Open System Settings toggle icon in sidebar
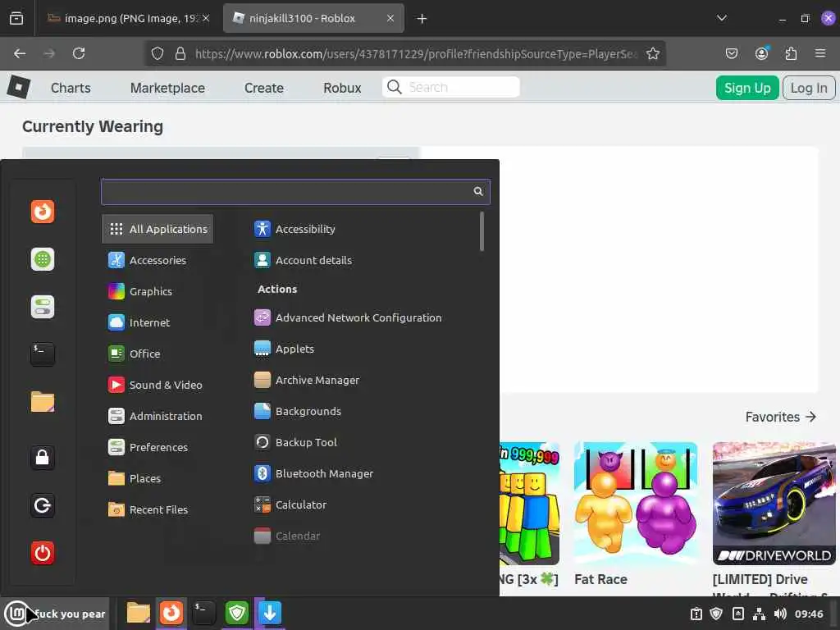This screenshot has height=630, width=840. point(43,307)
